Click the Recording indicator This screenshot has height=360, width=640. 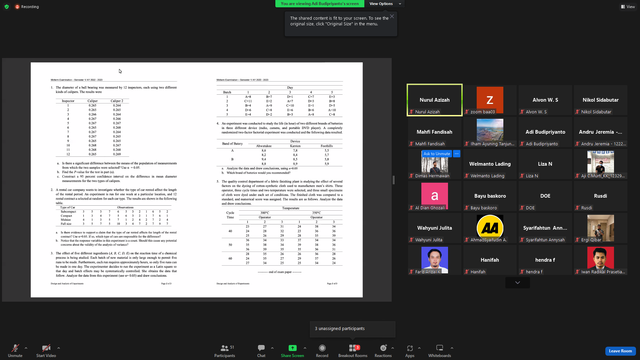coord(27,7)
